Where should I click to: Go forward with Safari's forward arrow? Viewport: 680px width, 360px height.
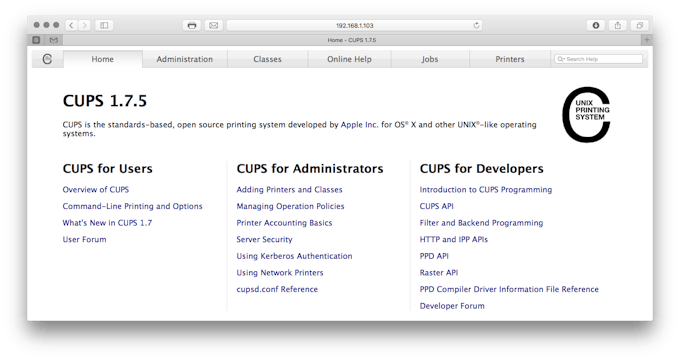coord(85,25)
